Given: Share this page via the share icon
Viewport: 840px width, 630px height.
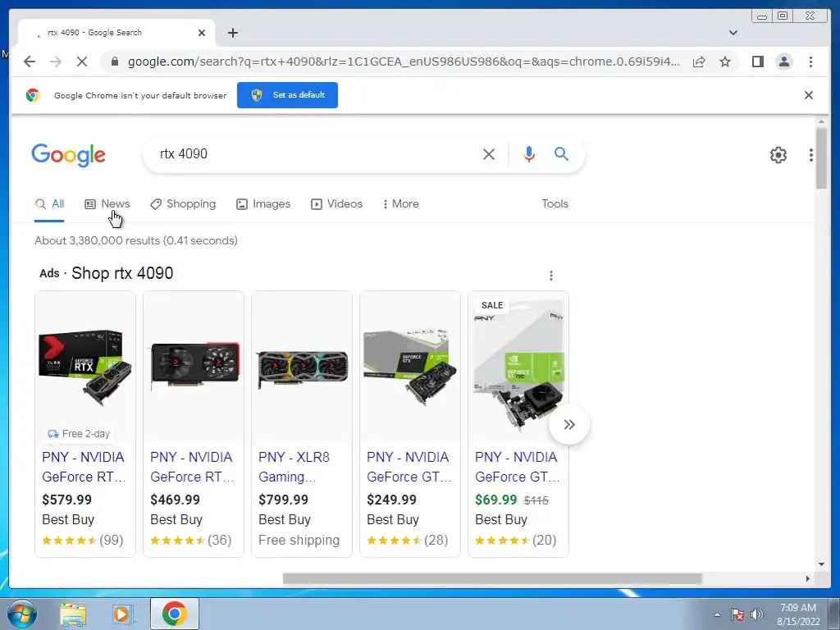Looking at the screenshot, I should click(x=699, y=62).
